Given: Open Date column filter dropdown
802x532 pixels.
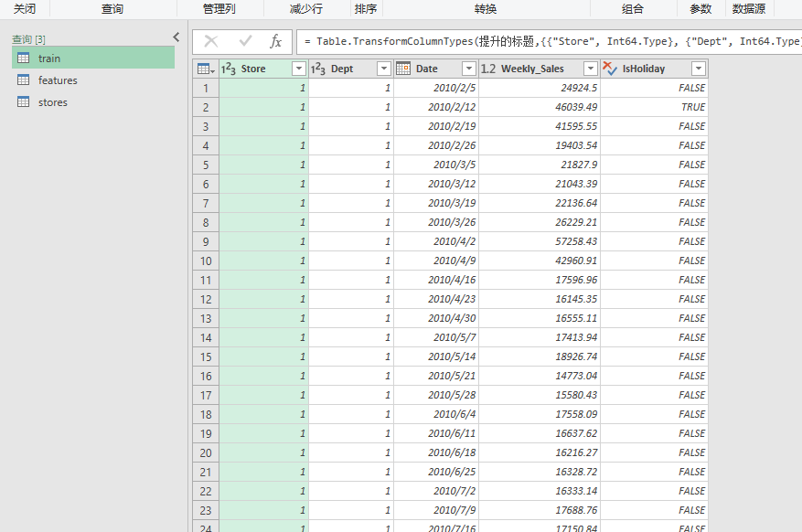Looking at the screenshot, I should pyautogui.click(x=468, y=69).
